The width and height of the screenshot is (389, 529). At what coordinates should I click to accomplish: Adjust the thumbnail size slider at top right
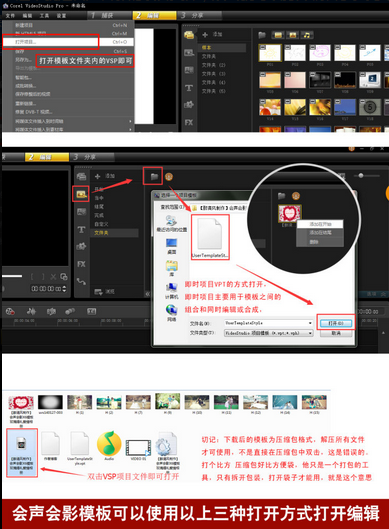(361, 175)
